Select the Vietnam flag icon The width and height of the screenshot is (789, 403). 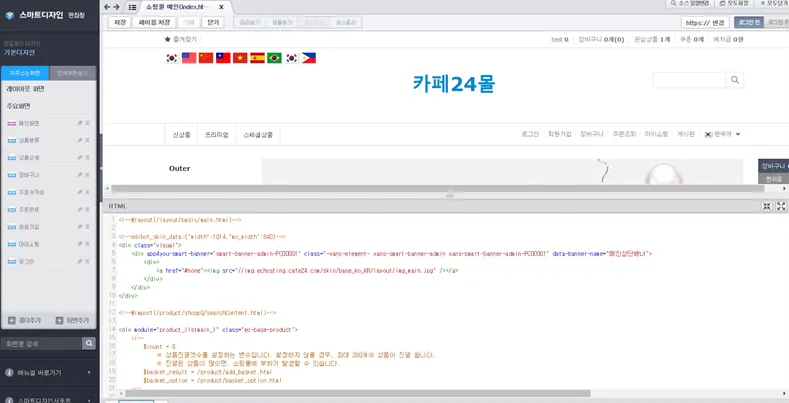(x=241, y=58)
